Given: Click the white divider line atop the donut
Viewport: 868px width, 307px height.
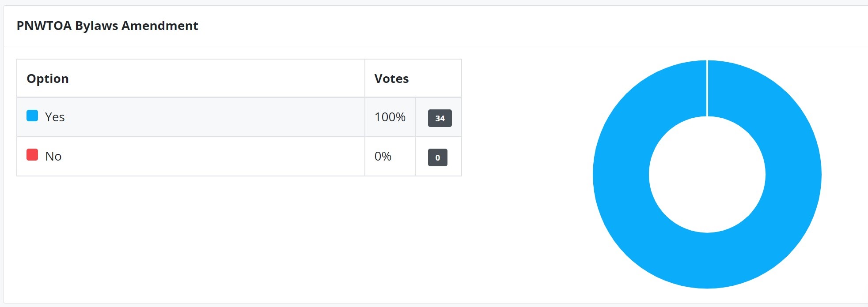Looking at the screenshot, I should pyautogui.click(x=707, y=88).
